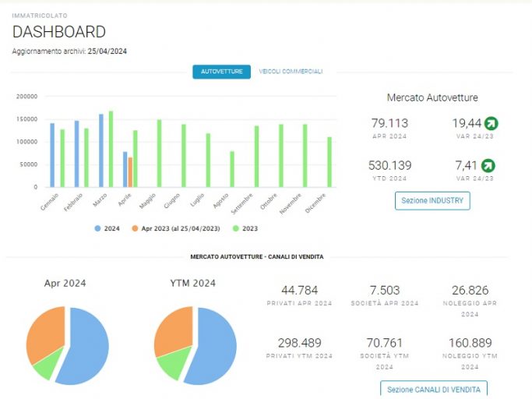Click the 79.113 APR 2024 figure
The image size is (532, 399).
[x=389, y=123]
